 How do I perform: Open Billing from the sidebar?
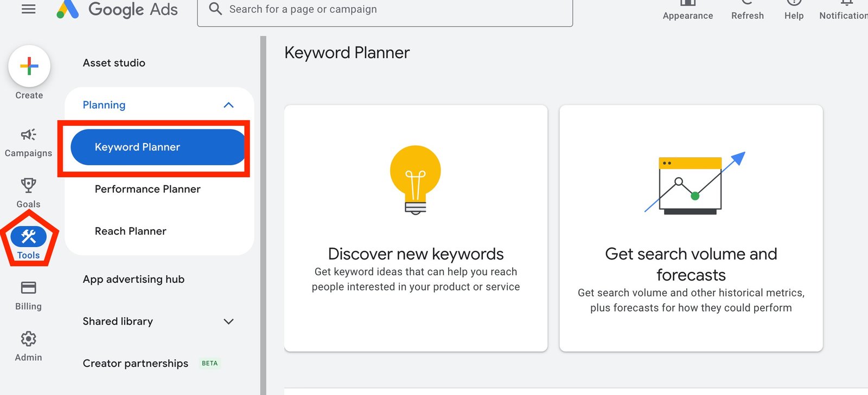(28, 293)
